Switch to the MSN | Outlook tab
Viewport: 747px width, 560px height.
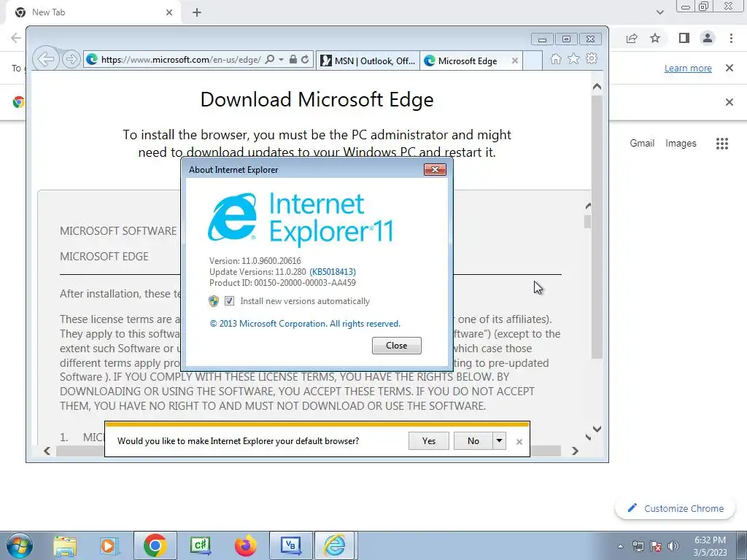(368, 61)
